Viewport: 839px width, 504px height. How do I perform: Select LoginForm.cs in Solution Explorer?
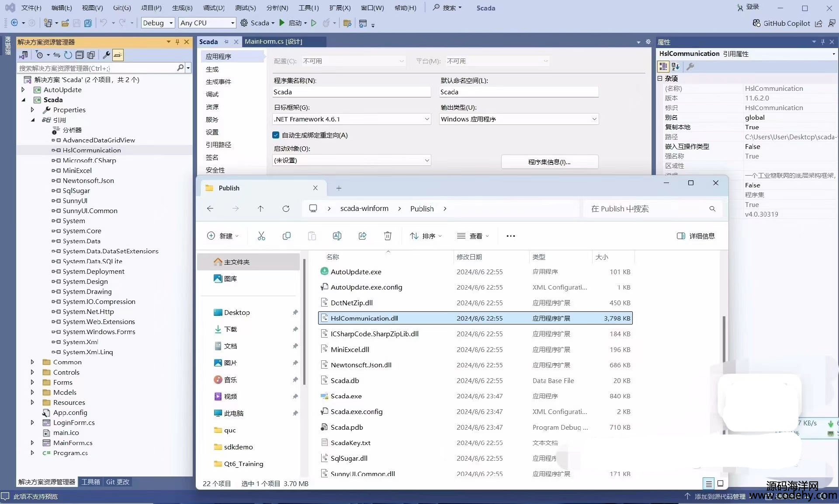[x=74, y=422]
